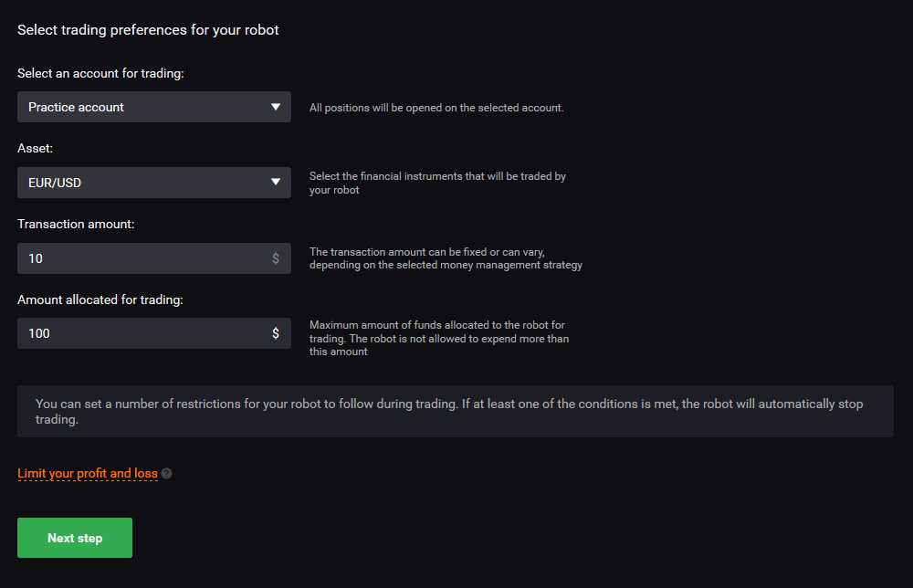Click the dollar sign in allocated amount field

[276, 333]
